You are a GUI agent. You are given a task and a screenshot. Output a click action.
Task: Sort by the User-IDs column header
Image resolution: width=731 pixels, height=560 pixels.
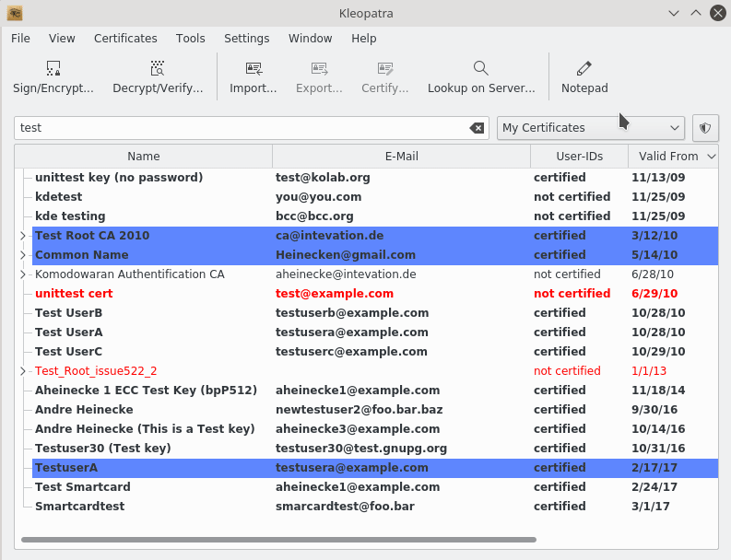pyautogui.click(x=580, y=156)
